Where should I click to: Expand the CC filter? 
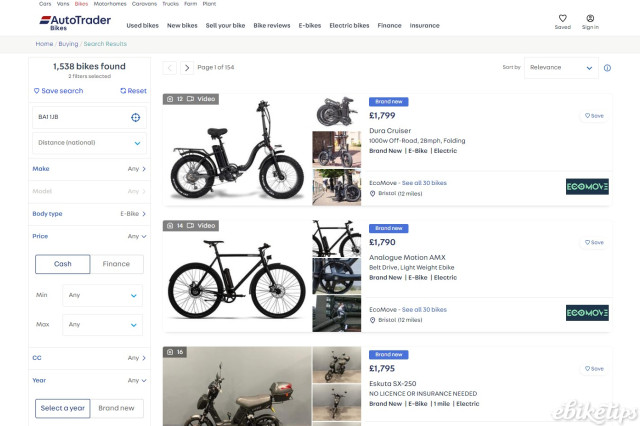(89, 358)
